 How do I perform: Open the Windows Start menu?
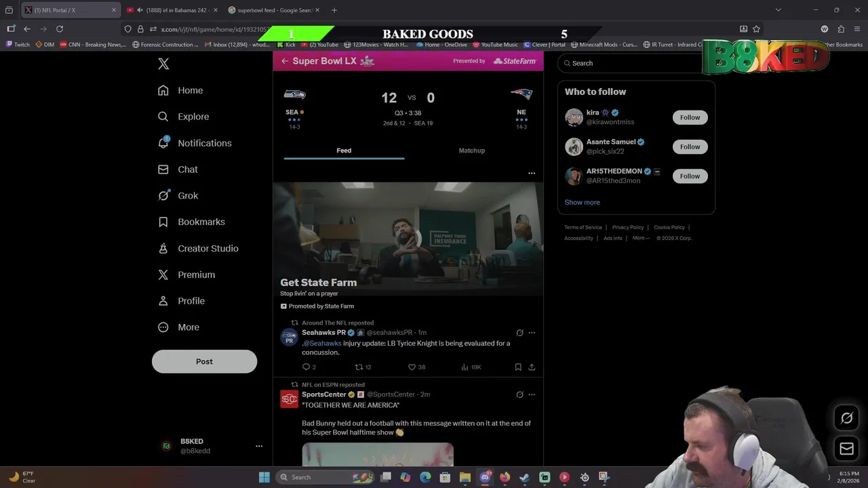[x=264, y=477]
